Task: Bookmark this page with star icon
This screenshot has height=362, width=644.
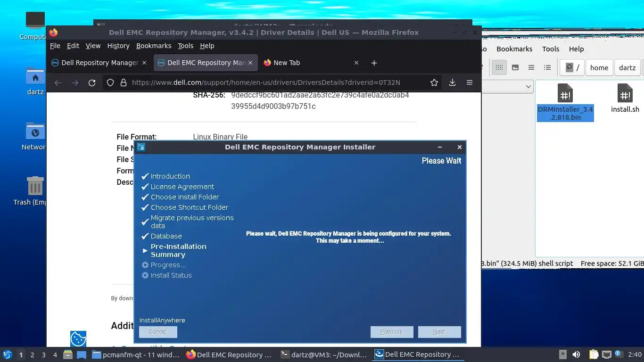Action: click(434, 82)
